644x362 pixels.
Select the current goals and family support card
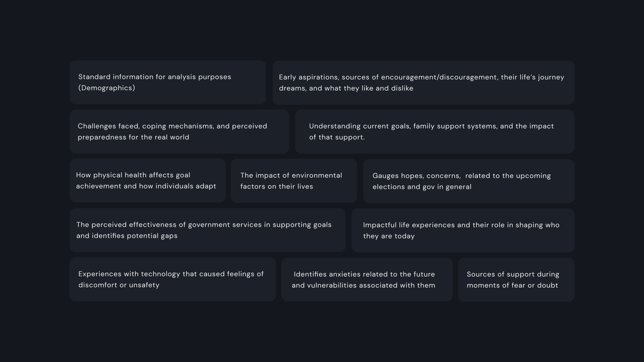435,132
